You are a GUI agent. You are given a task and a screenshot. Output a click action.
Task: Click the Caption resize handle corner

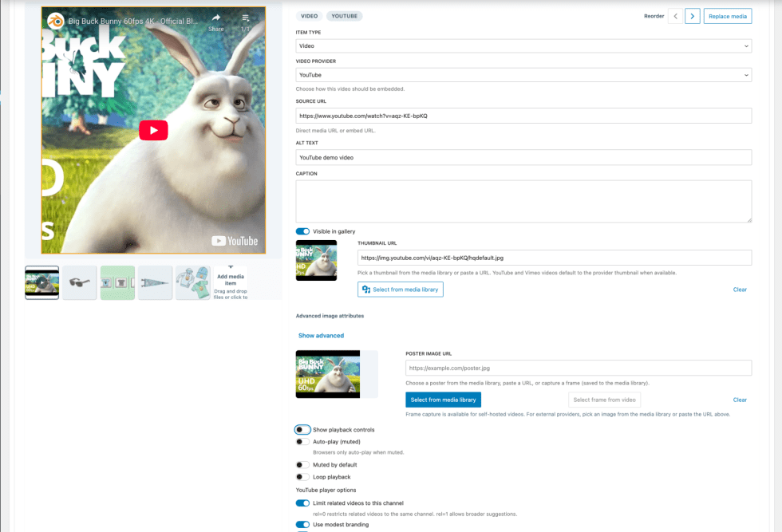click(x=748, y=219)
